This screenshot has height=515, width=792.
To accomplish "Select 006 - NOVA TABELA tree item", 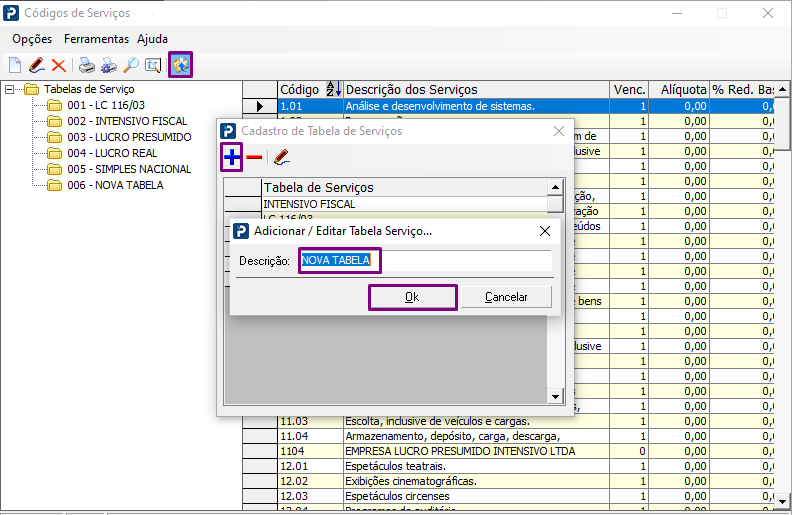I will point(115,185).
